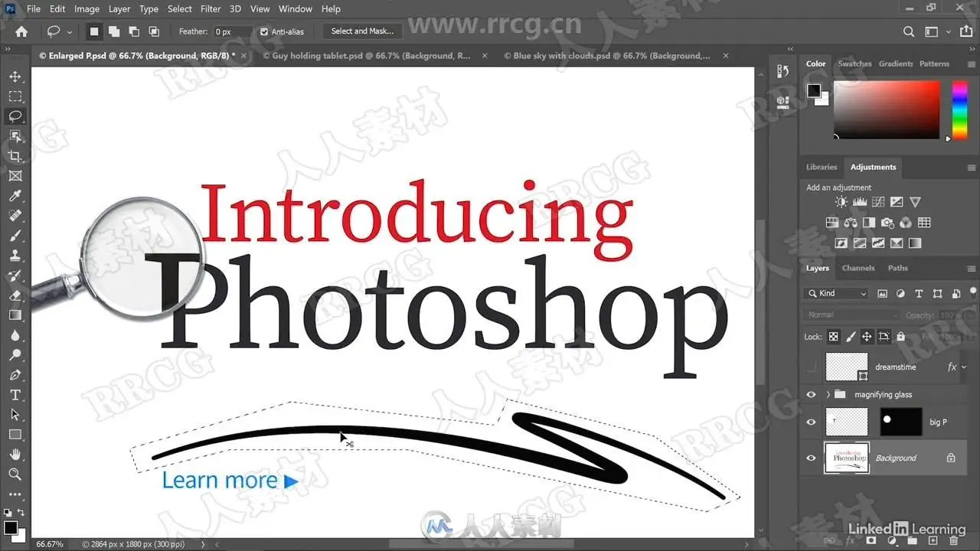Select the Background layer thumbnail
Image resolution: width=980 pixels, height=551 pixels.
(x=847, y=458)
